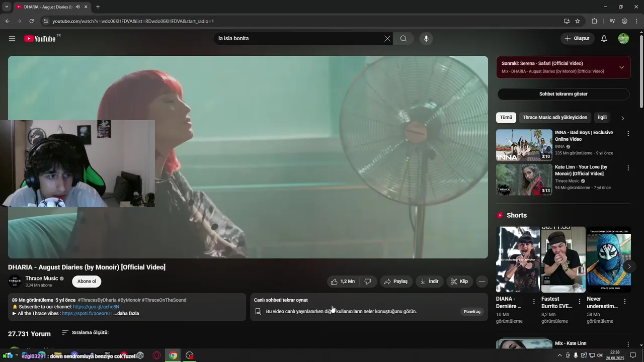Share the video via Paylaş
The height and width of the screenshot is (362, 644).
[x=396, y=282]
